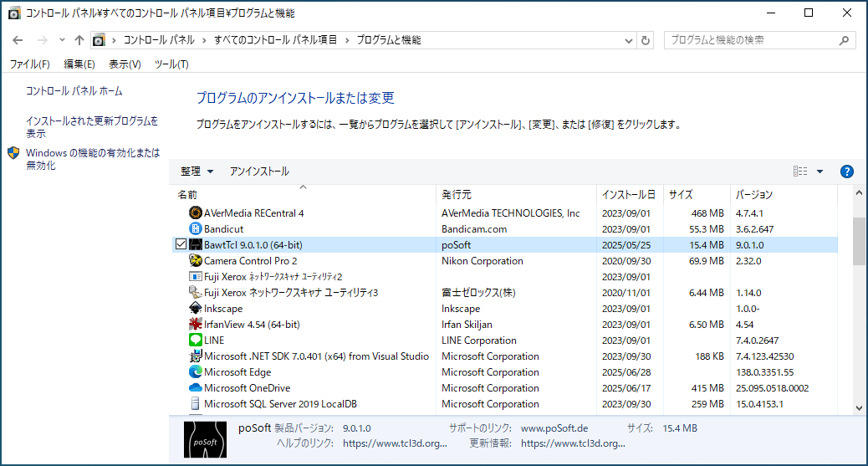Click the Camera Control Pro 2 icon
868x466 pixels.
coord(195,260)
